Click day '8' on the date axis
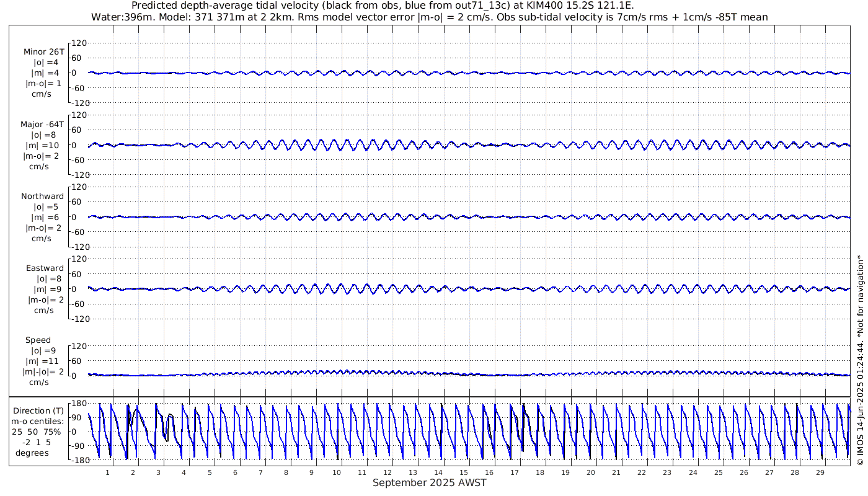Screen dimensions: 868x496 click(286, 472)
